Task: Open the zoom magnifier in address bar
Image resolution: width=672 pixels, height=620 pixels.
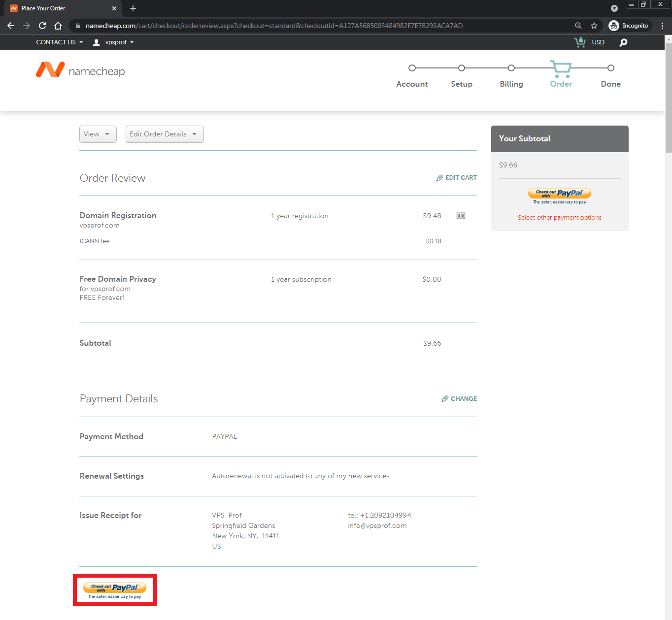Action: click(x=578, y=26)
